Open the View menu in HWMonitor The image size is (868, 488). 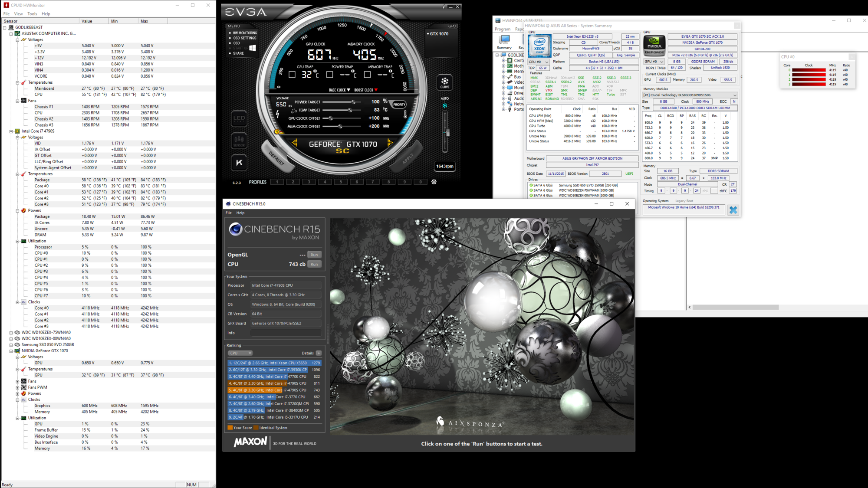tap(18, 14)
